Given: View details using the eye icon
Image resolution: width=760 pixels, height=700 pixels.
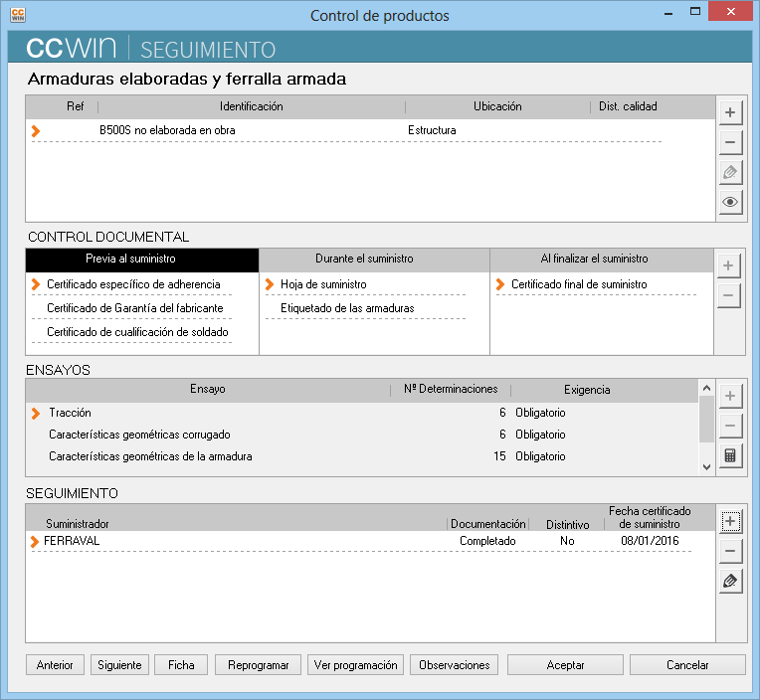Looking at the screenshot, I should [730, 202].
